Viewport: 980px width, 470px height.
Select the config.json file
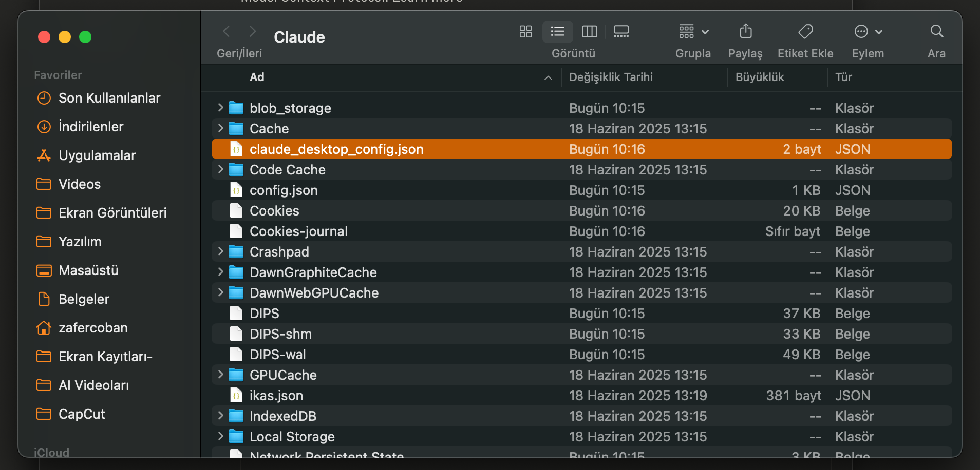(582, 190)
